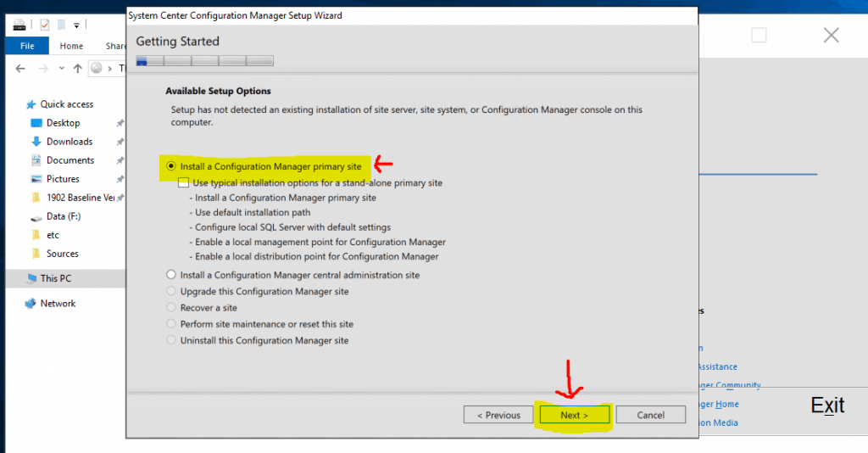Close the background splash window
868x453 pixels.
tap(831, 36)
